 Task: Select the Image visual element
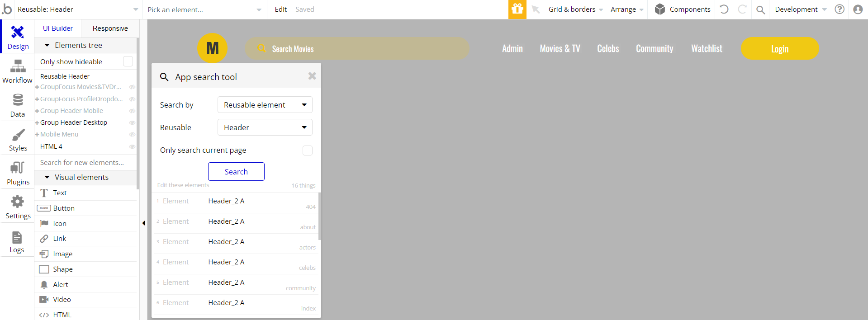(85, 254)
